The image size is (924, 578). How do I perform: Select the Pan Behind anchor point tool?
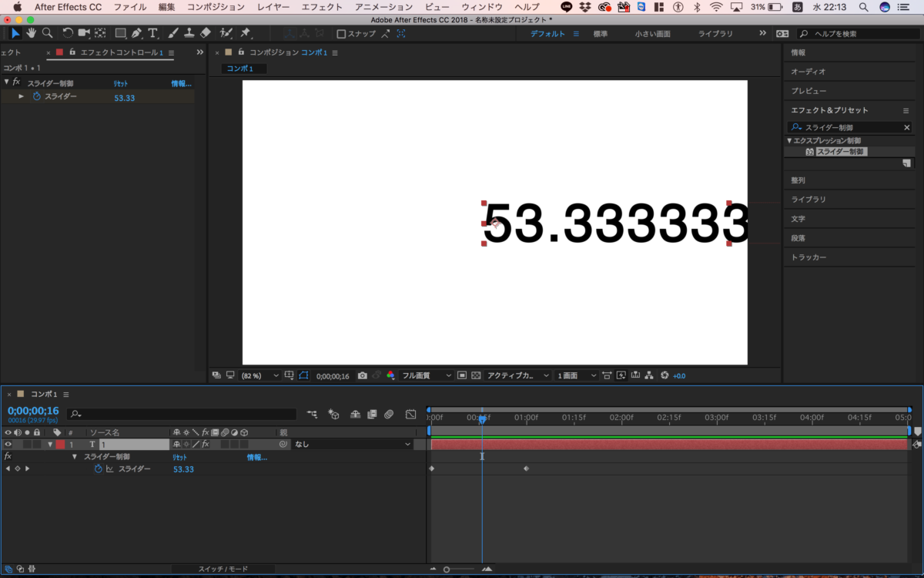click(100, 33)
